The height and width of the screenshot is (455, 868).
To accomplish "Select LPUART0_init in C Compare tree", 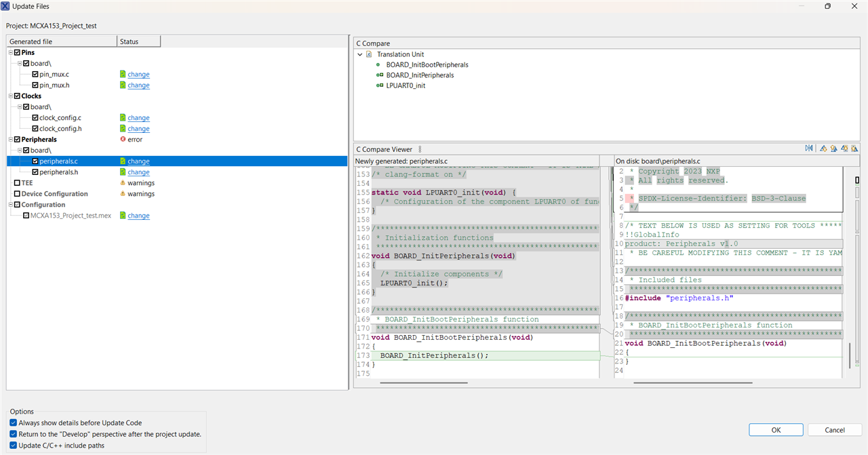I will point(407,85).
